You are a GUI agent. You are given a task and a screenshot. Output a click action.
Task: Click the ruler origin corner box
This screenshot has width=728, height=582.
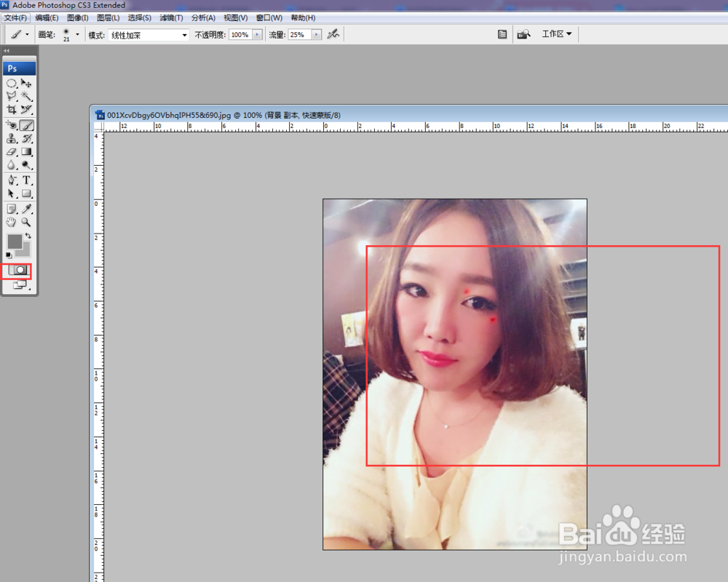click(x=98, y=127)
